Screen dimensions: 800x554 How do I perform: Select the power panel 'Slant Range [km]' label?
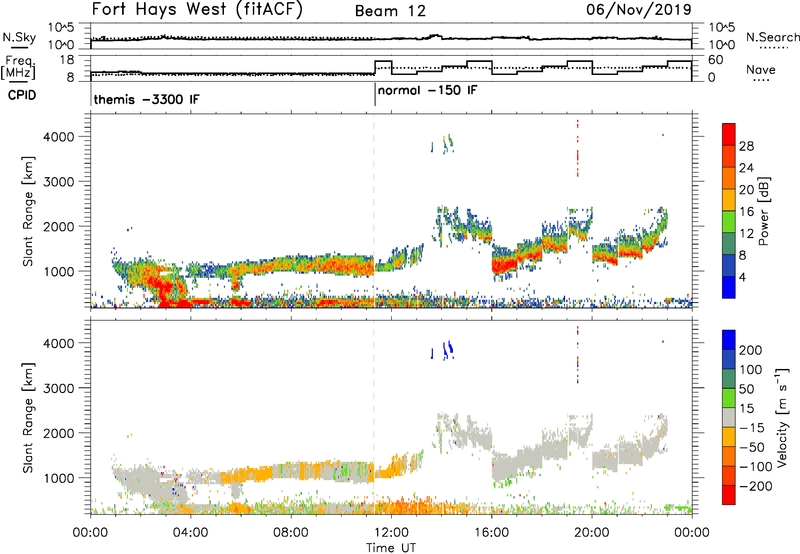pyautogui.click(x=28, y=212)
